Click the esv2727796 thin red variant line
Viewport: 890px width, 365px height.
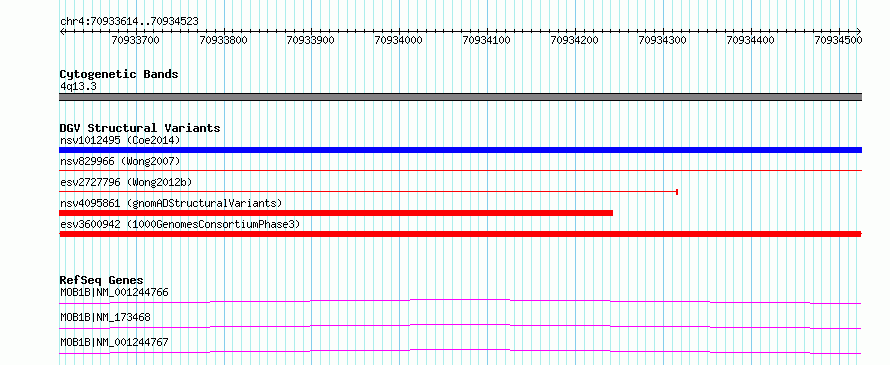click(369, 192)
